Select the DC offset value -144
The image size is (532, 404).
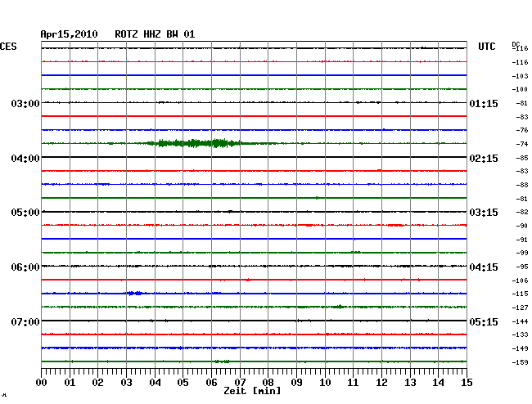point(520,321)
